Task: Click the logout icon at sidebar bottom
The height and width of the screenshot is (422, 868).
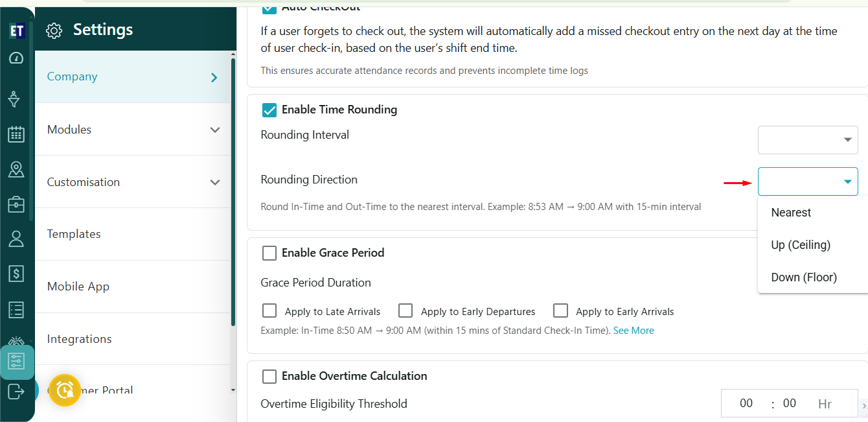Action: click(16, 392)
